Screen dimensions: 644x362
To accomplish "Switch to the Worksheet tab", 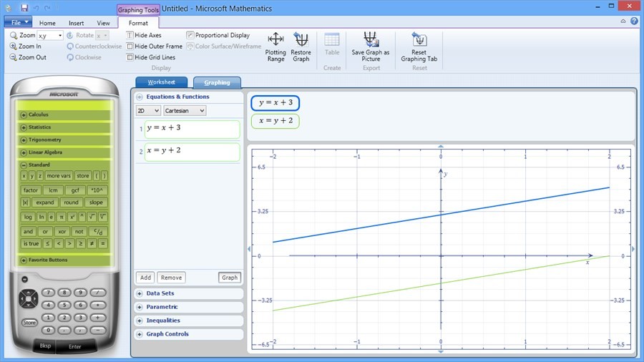I will (162, 82).
